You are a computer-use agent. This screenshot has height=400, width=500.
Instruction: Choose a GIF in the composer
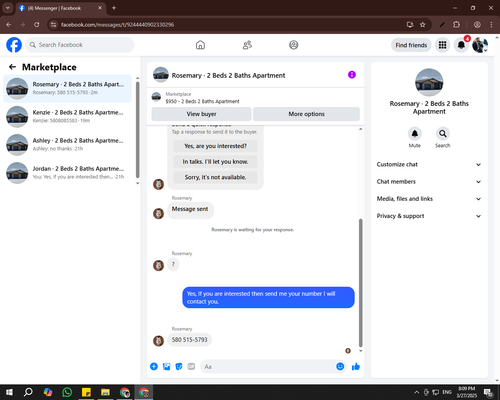191,367
